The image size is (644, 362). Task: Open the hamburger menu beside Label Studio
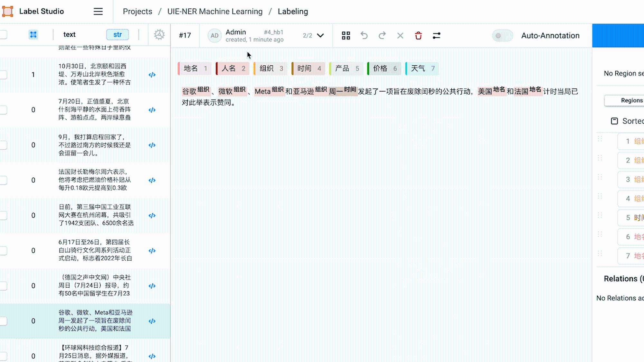(98, 12)
